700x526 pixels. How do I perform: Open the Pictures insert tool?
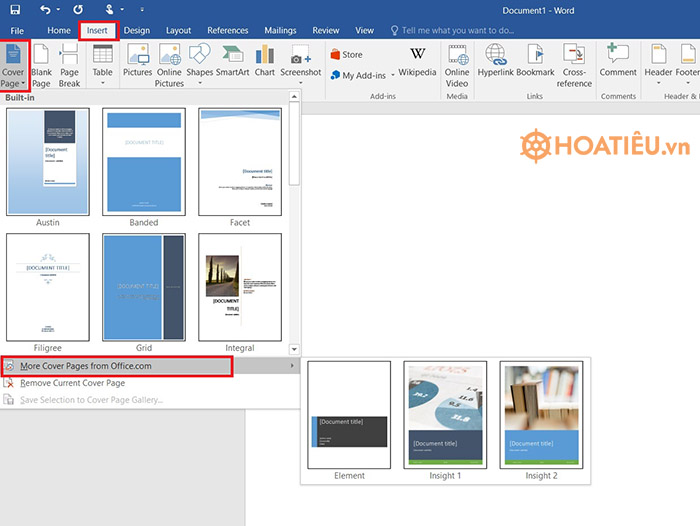(x=137, y=63)
